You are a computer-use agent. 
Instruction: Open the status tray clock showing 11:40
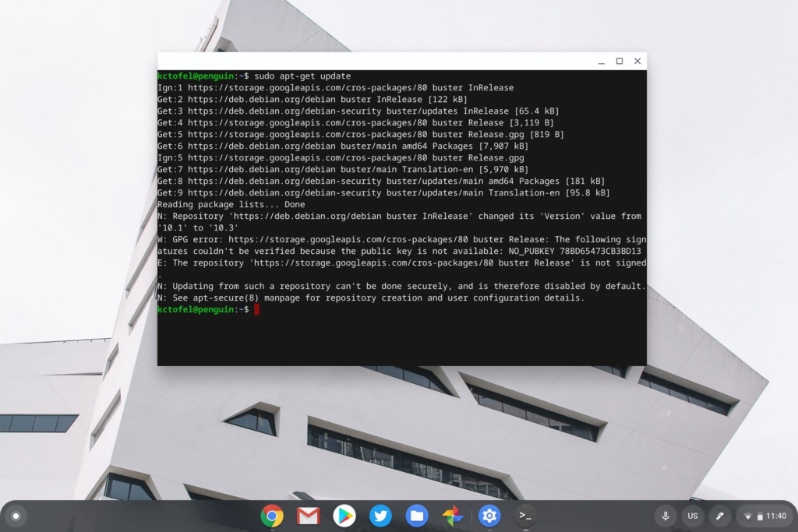776,516
